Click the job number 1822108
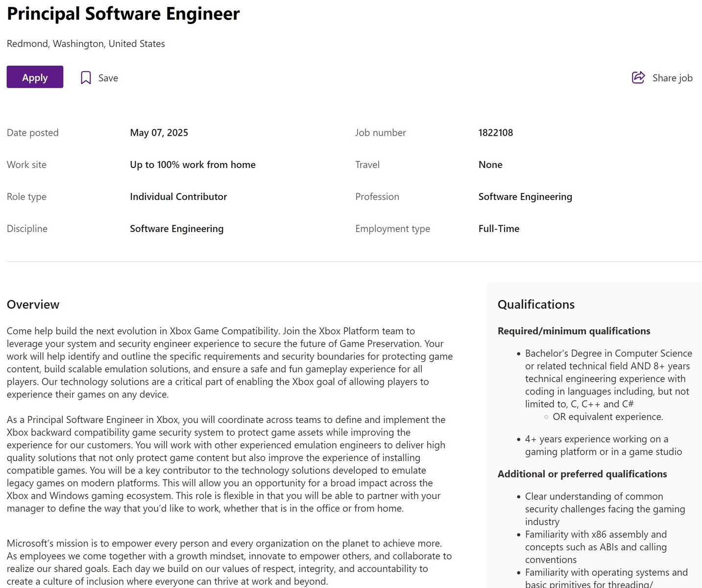 click(496, 133)
